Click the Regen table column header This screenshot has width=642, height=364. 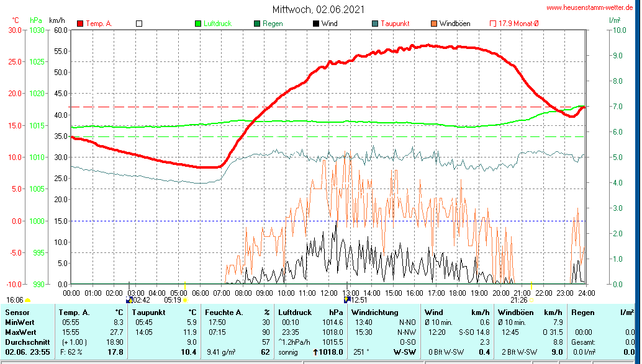[583, 313]
